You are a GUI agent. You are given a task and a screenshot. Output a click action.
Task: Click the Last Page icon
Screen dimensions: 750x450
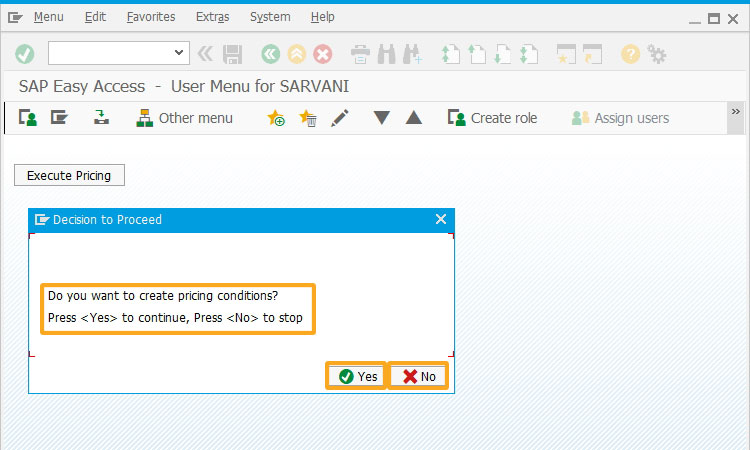click(x=529, y=54)
